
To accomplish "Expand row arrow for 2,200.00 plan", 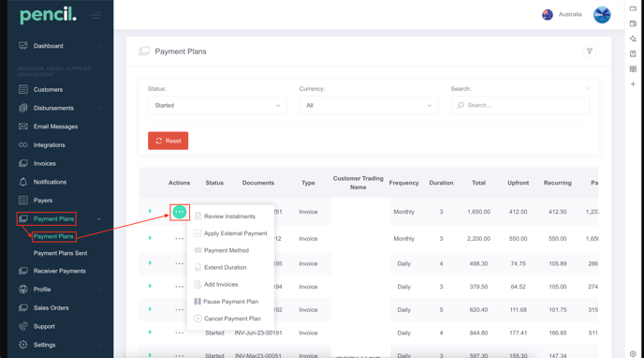I will [x=150, y=237].
